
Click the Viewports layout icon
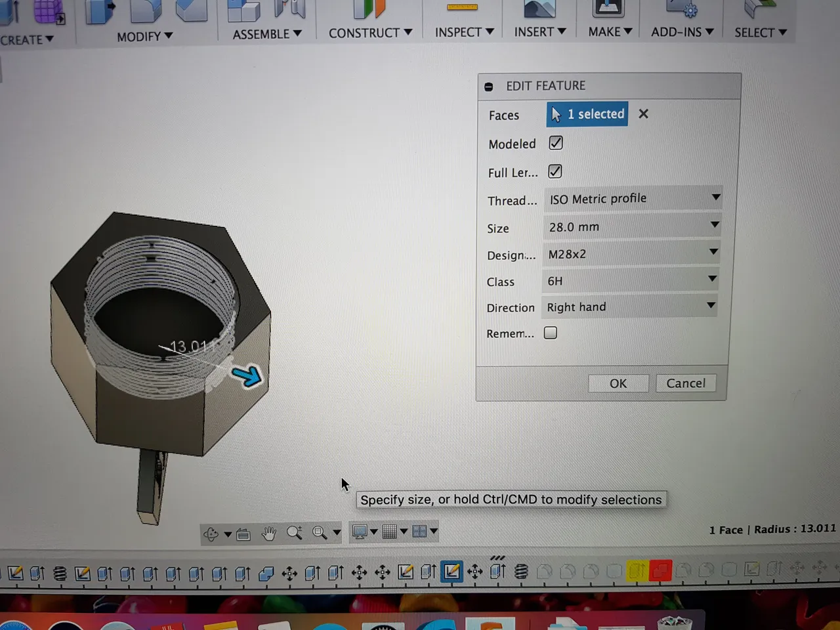coord(419,532)
